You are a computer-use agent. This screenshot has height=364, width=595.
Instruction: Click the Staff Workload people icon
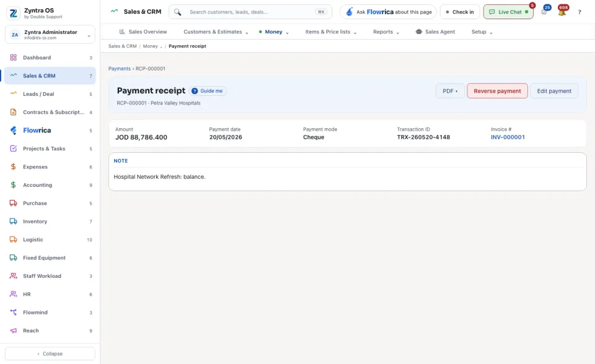pos(13,276)
